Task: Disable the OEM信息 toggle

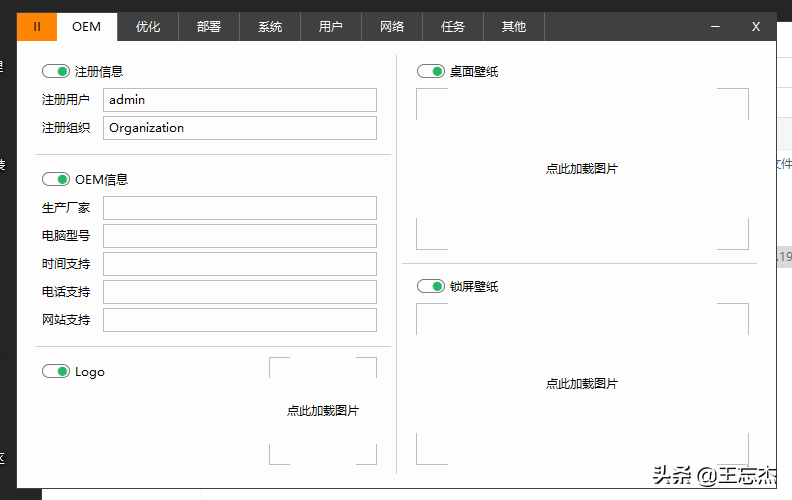Action: [56, 180]
